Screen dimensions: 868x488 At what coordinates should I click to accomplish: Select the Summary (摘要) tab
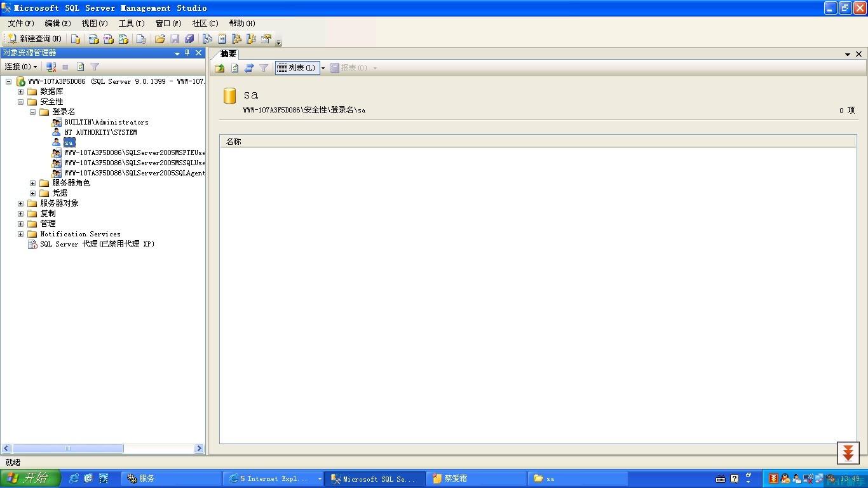[x=228, y=54]
